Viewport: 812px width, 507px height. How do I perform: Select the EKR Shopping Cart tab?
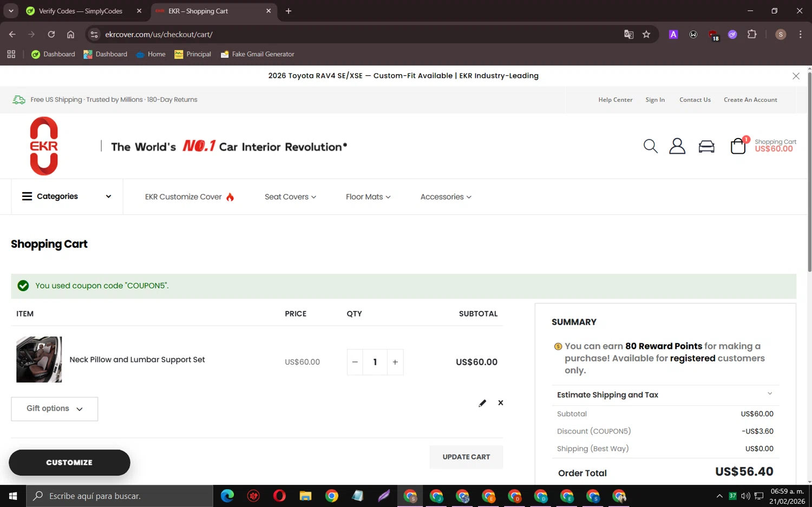214,11
